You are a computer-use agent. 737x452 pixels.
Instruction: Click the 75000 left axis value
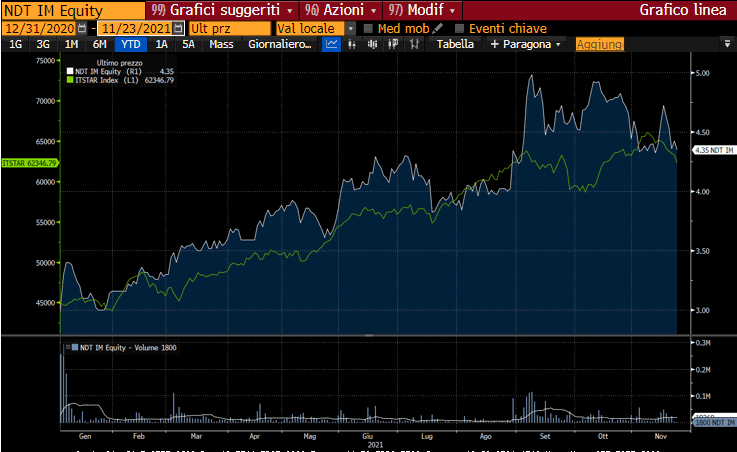(46, 61)
